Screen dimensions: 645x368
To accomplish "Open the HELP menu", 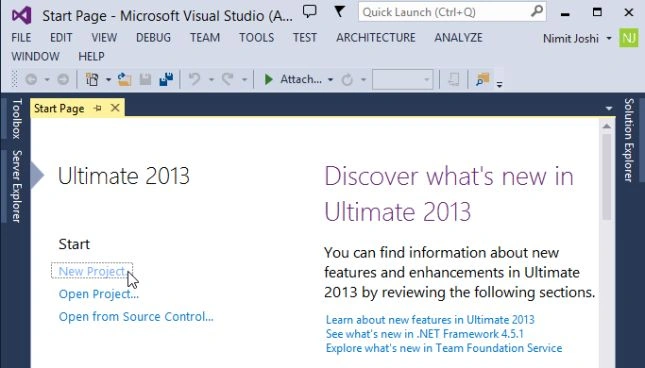I will (91, 56).
